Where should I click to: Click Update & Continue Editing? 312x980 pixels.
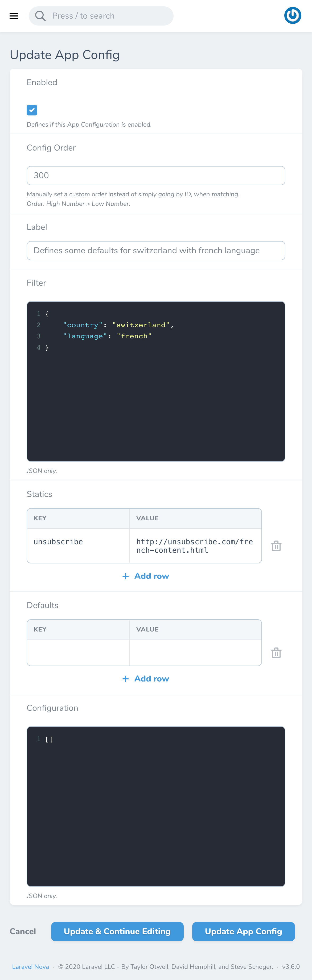[x=117, y=931]
